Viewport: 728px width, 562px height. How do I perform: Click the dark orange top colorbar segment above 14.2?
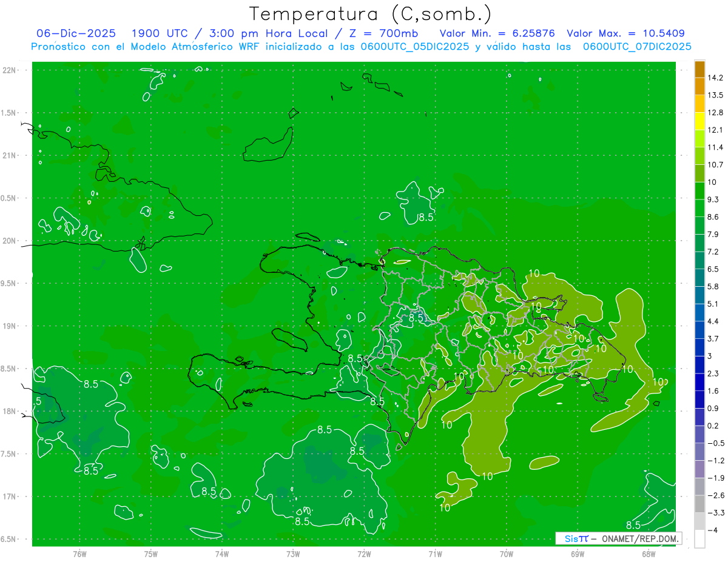click(699, 69)
